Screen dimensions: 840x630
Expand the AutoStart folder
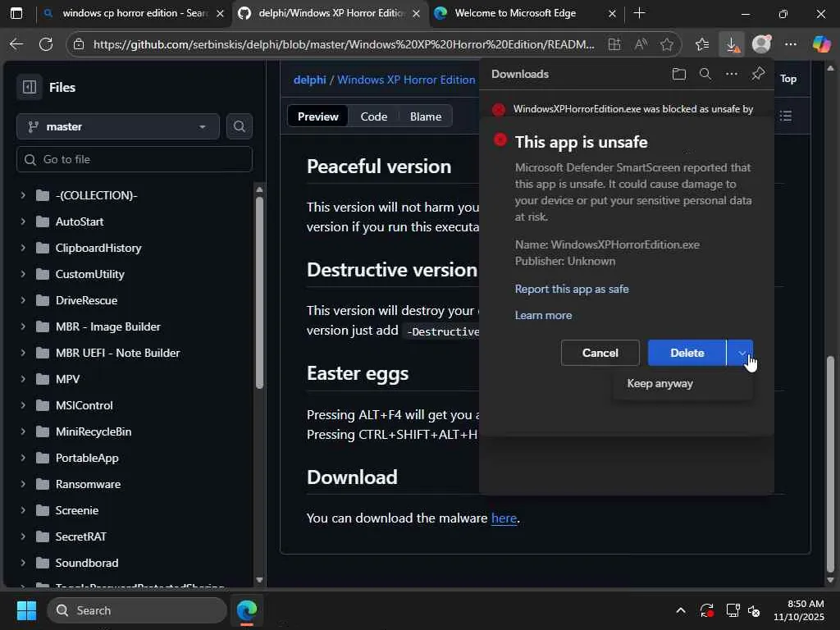(x=23, y=221)
